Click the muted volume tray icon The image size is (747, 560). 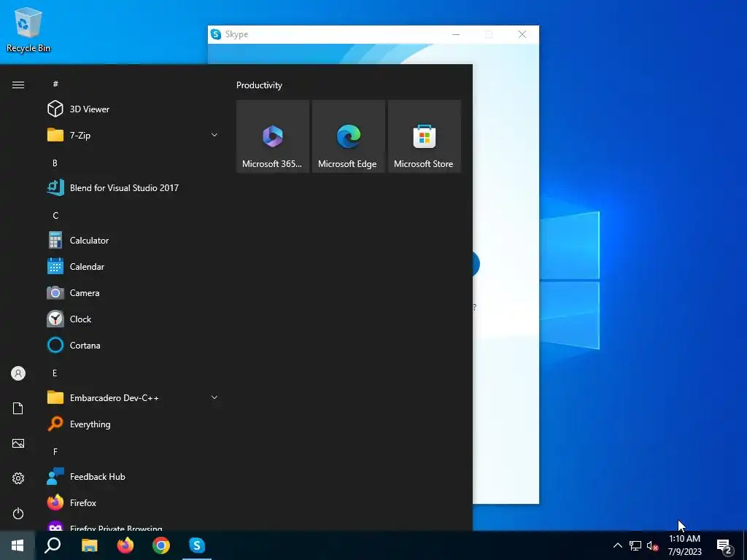pyautogui.click(x=652, y=545)
